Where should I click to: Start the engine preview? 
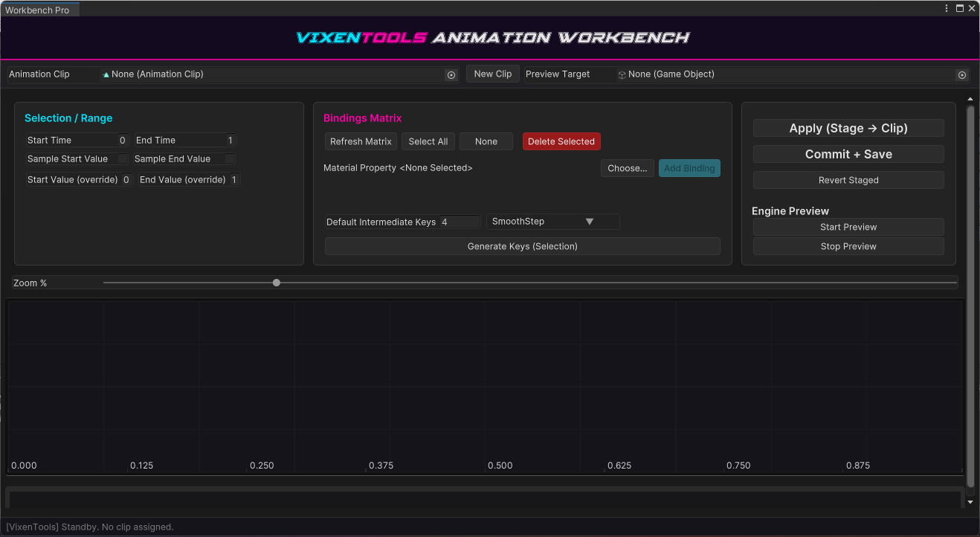pos(848,227)
